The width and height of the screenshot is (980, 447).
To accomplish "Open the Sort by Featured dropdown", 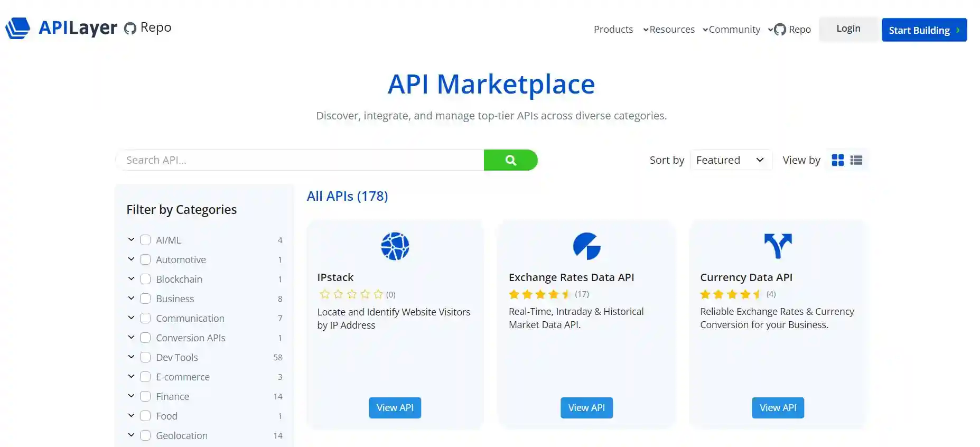I will point(730,160).
